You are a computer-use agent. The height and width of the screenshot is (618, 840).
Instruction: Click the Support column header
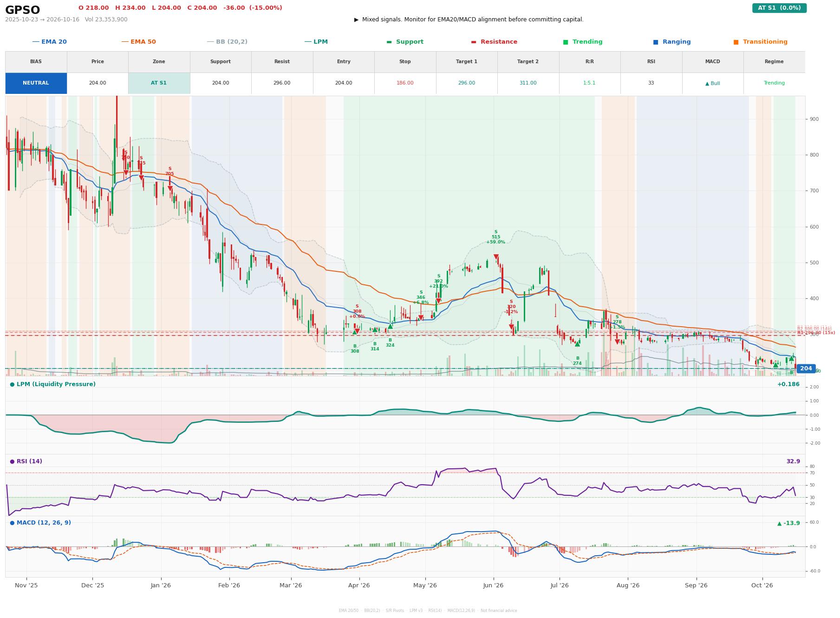coord(221,62)
